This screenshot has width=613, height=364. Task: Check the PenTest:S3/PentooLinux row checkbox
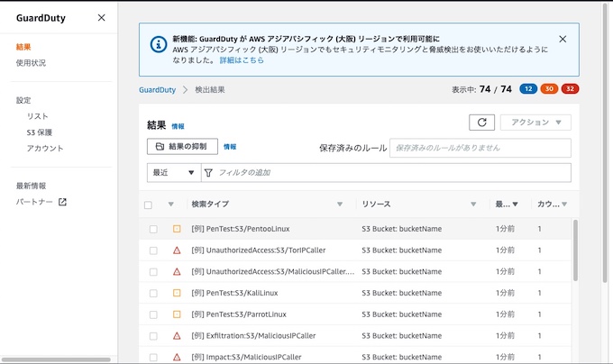coord(153,229)
